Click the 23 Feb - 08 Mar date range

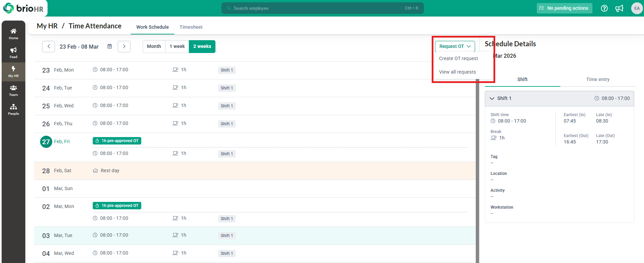pos(79,47)
